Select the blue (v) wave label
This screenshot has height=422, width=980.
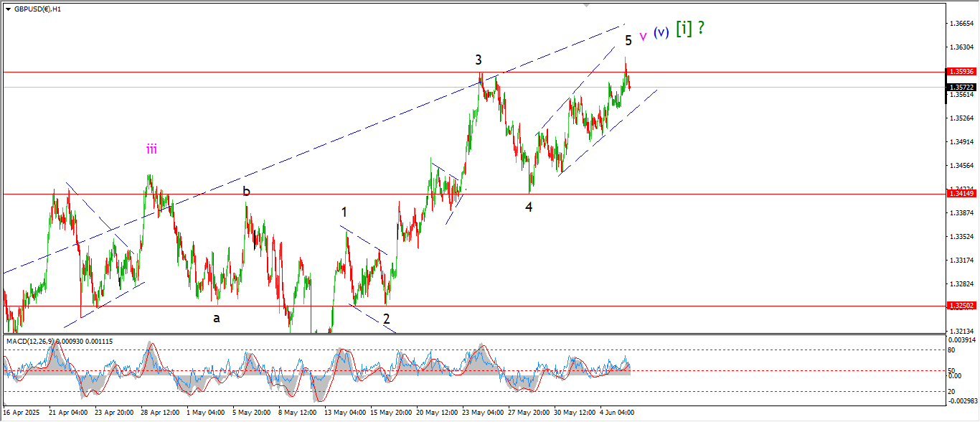(x=661, y=32)
